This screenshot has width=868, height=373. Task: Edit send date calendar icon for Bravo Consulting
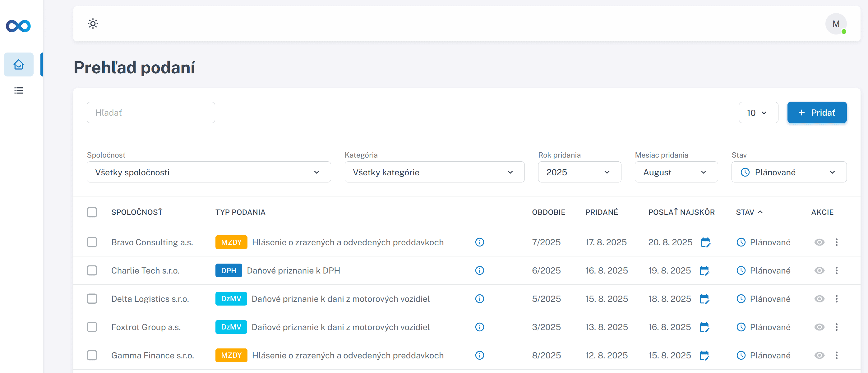705,242
